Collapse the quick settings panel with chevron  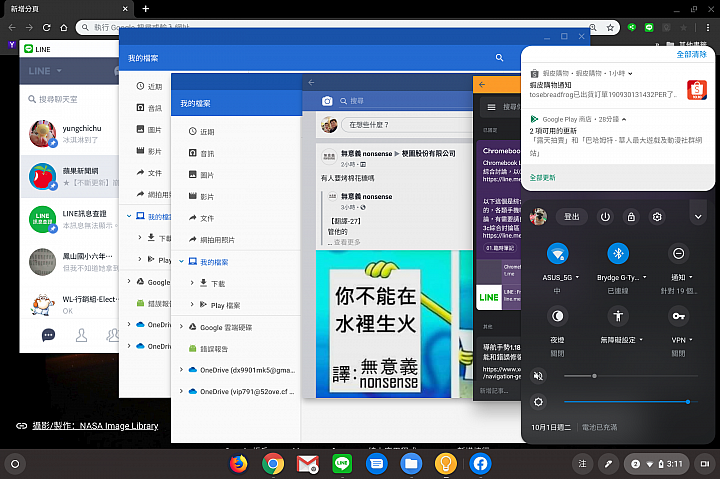[x=698, y=216]
